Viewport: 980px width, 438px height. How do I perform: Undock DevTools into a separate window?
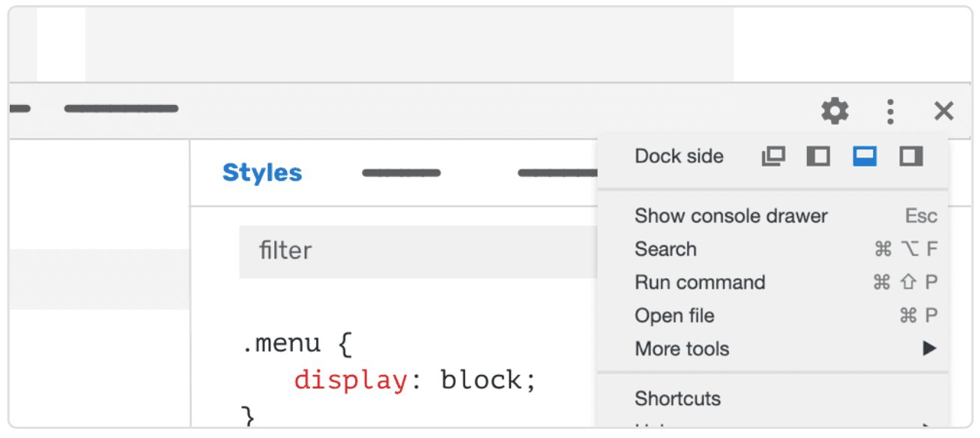773,156
